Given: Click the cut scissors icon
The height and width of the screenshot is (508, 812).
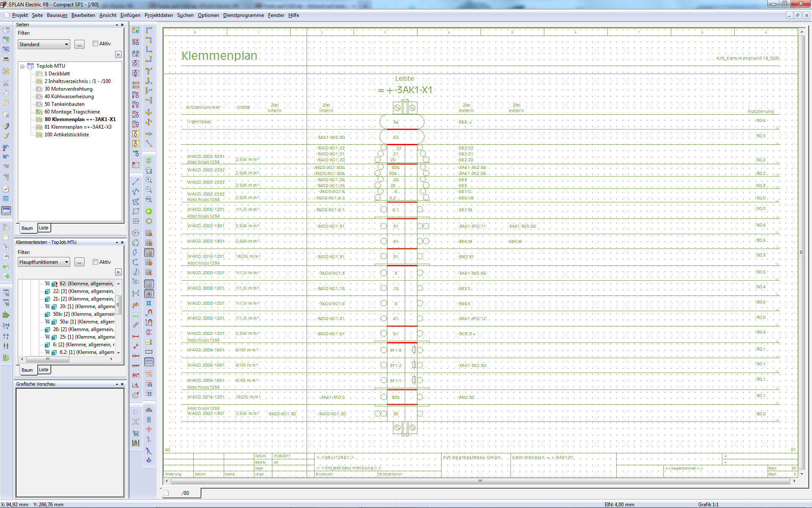Looking at the screenshot, I should pyautogui.click(x=6, y=83).
